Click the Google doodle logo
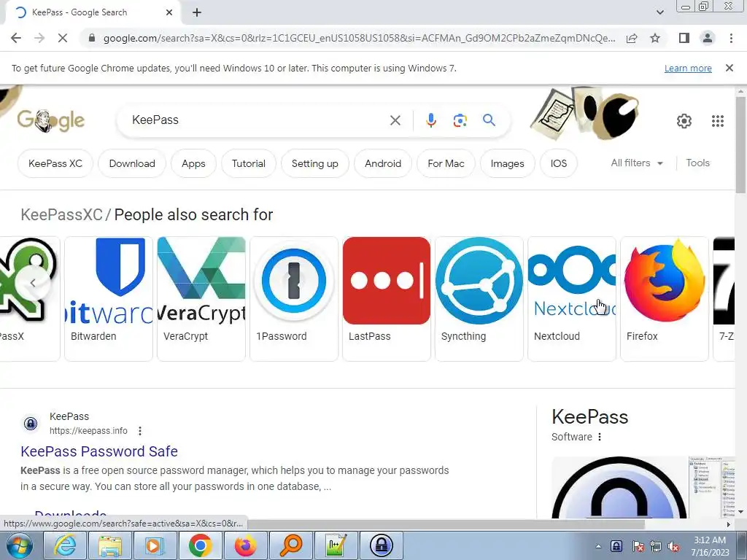Image resolution: width=747 pixels, height=560 pixels. pos(50,121)
